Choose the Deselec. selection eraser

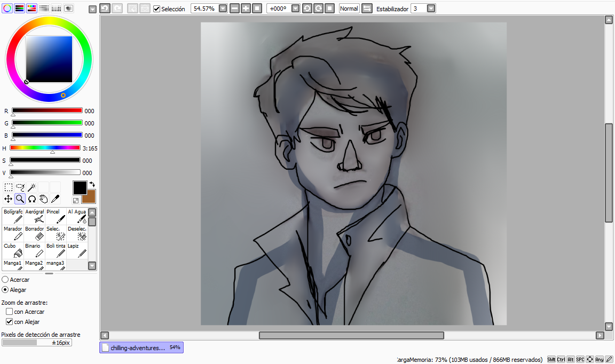[x=77, y=233]
